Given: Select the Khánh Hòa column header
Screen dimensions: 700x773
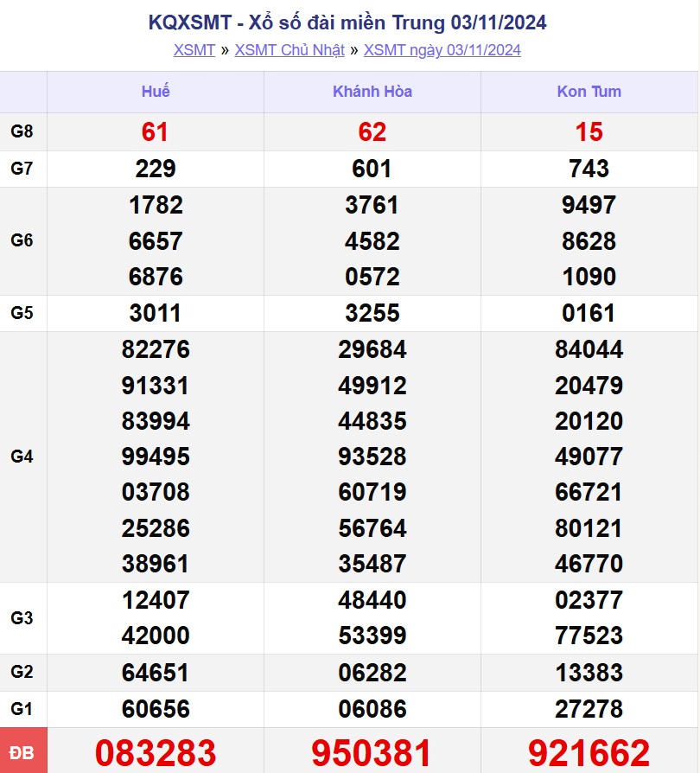Looking at the screenshot, I should [x=372, y=92].
